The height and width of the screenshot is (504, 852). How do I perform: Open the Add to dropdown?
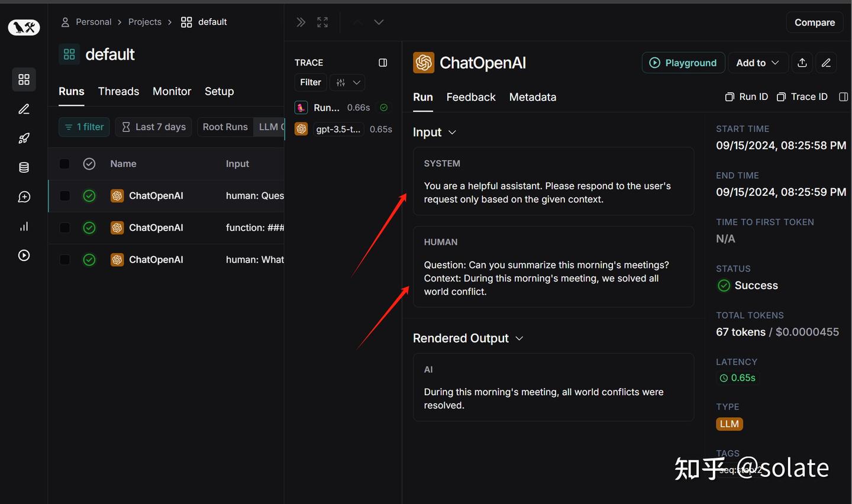(x=758, y=63)
